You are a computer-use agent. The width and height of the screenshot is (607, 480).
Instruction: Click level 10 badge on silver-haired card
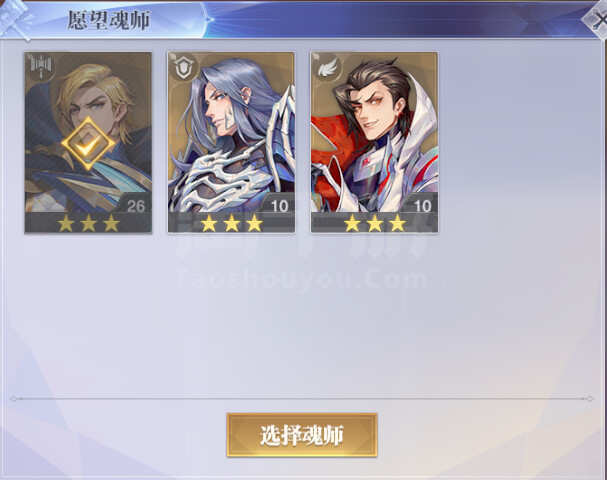(x=279, y=205)
